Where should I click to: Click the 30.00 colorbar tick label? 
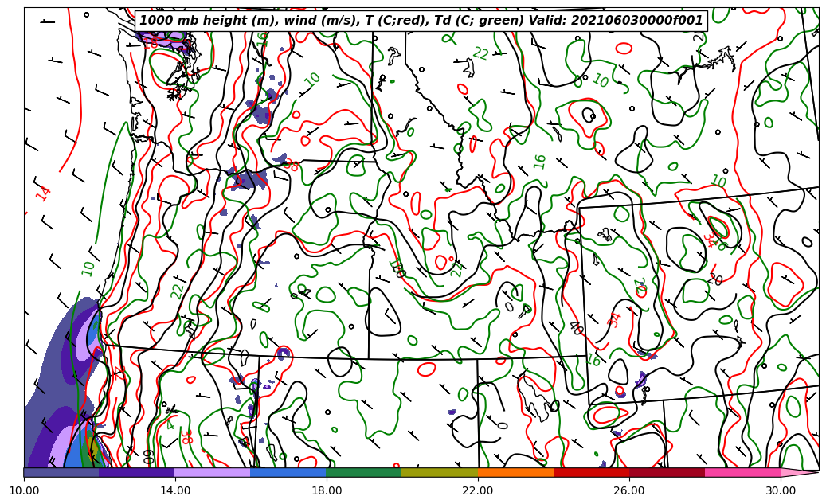click(781, 490)
